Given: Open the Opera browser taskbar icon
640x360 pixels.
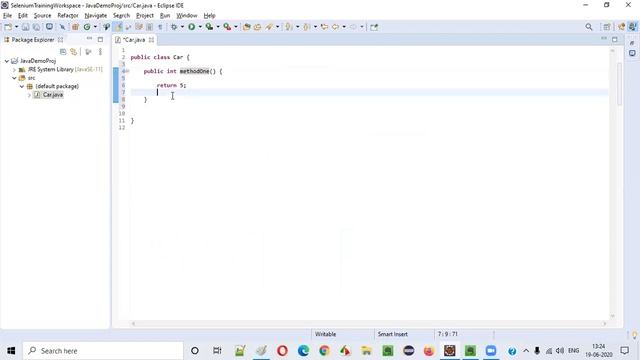Looking at the screenshot, I should (x=282, y=351).
